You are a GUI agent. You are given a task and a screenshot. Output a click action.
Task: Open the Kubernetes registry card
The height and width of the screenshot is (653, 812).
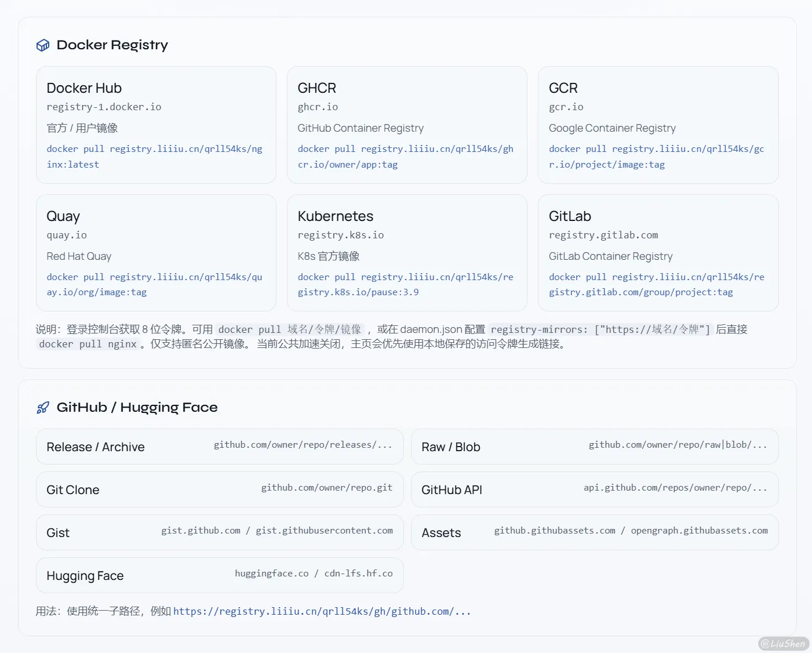[x=407, y=253]
